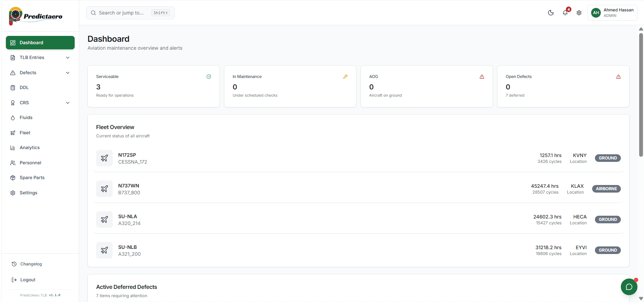The image size is (644, 302).
Task: Select the N172SP aircraft row
Action: point(358,158)
